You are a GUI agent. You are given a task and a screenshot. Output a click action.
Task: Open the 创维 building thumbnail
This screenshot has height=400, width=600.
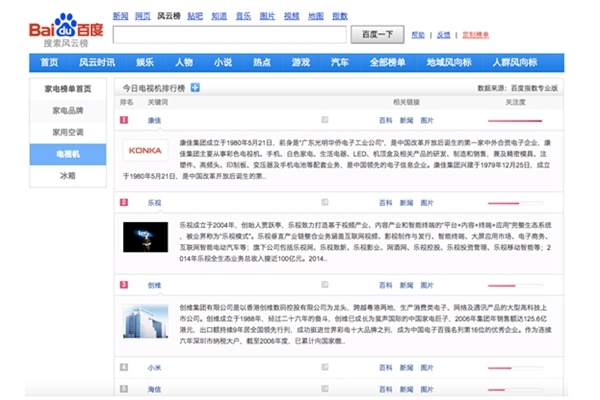[145, 321]
